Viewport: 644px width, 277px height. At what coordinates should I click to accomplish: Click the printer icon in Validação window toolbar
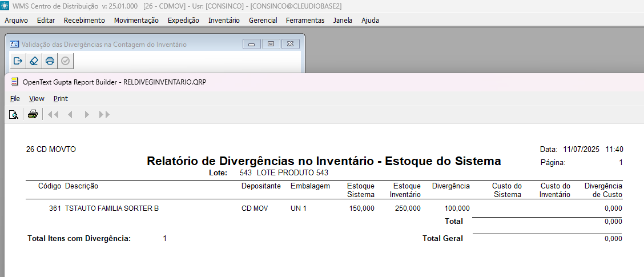(50, 61)
